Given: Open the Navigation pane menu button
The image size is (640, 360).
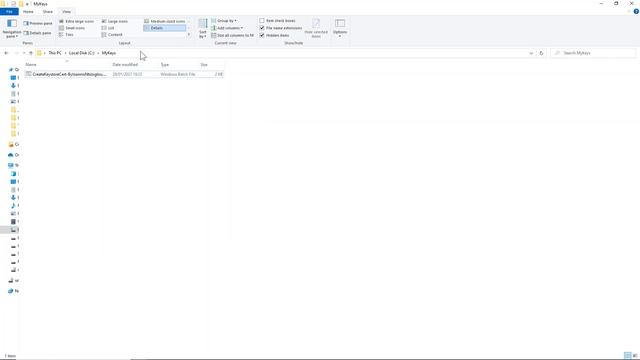Looking at the screenshot, I should 11,28.
